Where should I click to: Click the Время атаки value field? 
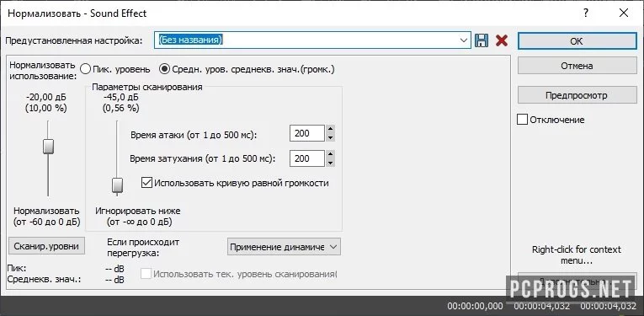pos(306,133)
